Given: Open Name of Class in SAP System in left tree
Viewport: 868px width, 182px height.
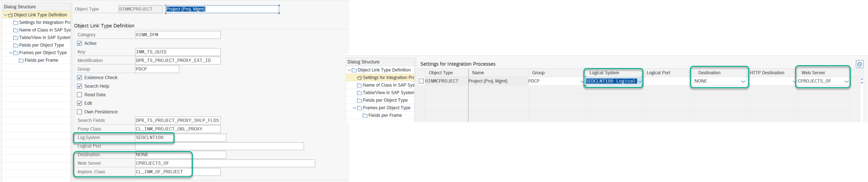Looking at the screenshot, I should [44, 30].
